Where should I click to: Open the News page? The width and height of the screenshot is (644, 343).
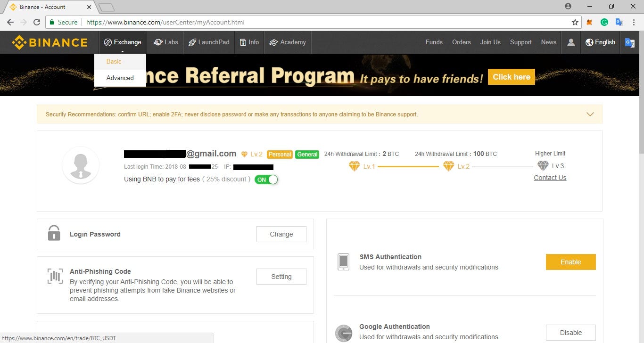[x=549, y=42]
